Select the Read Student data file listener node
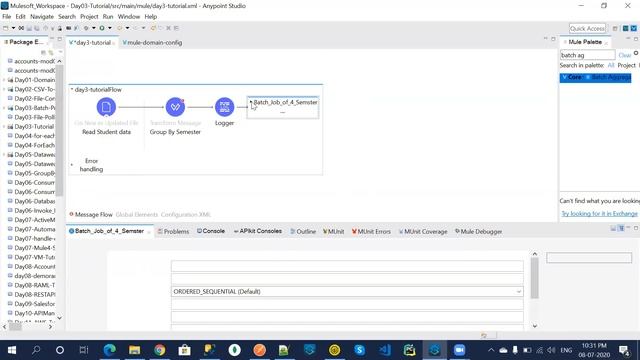 tap(106, 107)
